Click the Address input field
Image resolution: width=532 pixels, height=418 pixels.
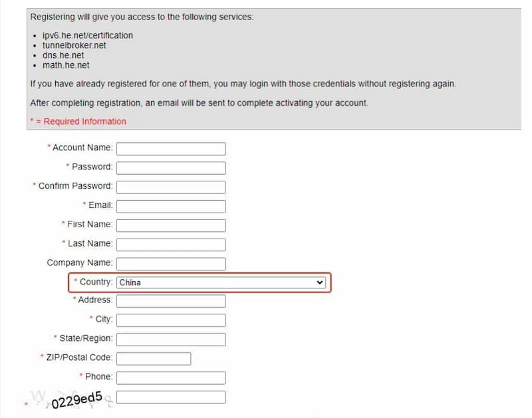point(171,301)
